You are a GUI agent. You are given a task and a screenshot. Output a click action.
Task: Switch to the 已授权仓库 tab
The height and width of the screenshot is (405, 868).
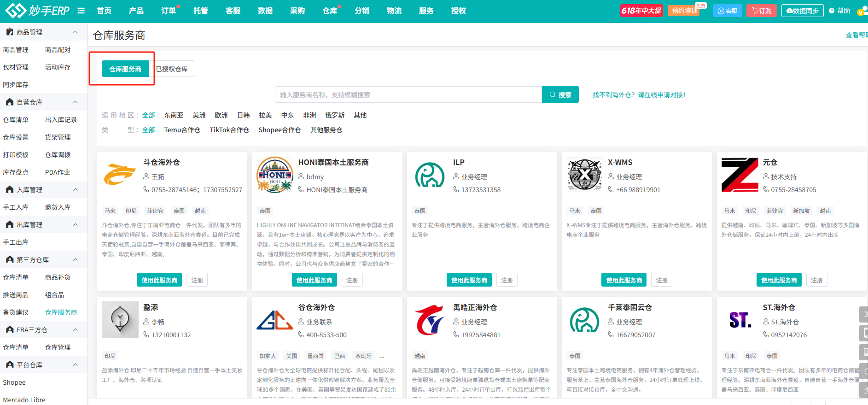[172, 69]
